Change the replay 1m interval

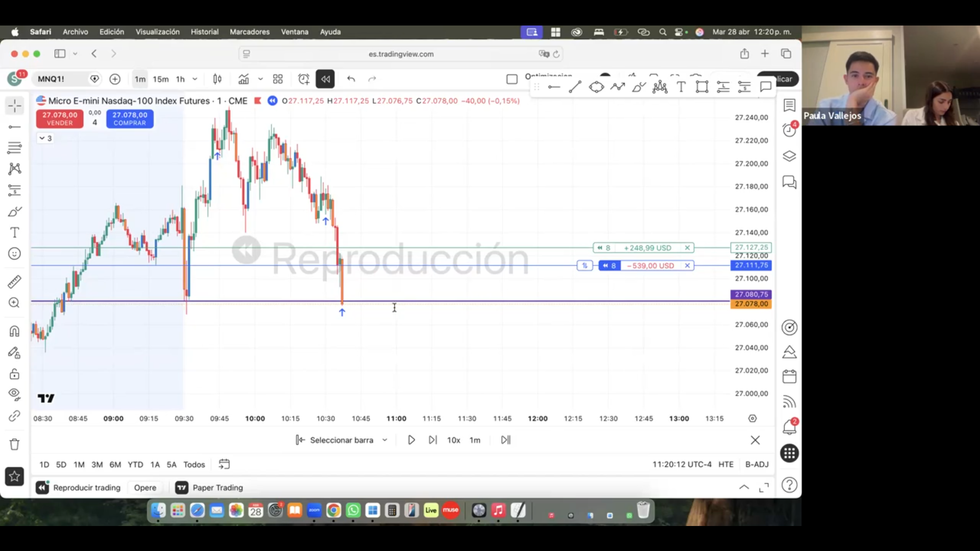[475, 440]
